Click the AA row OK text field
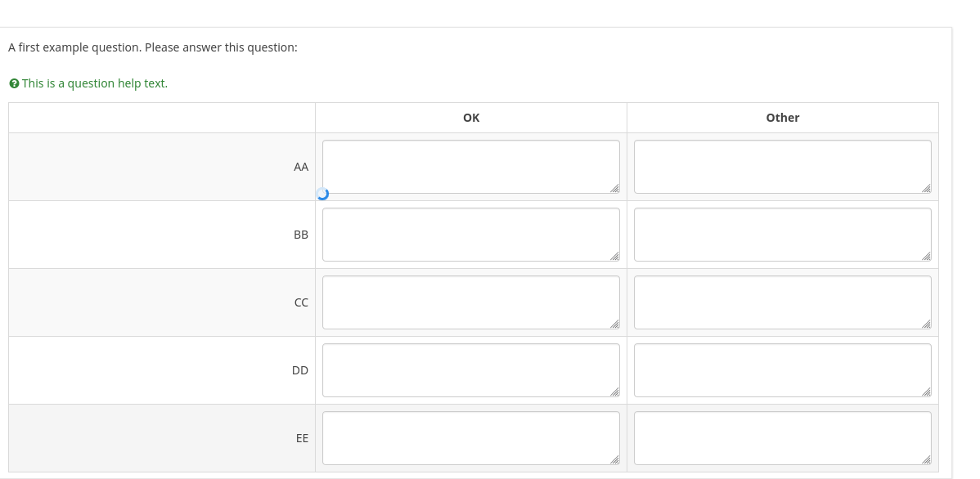 470,167
